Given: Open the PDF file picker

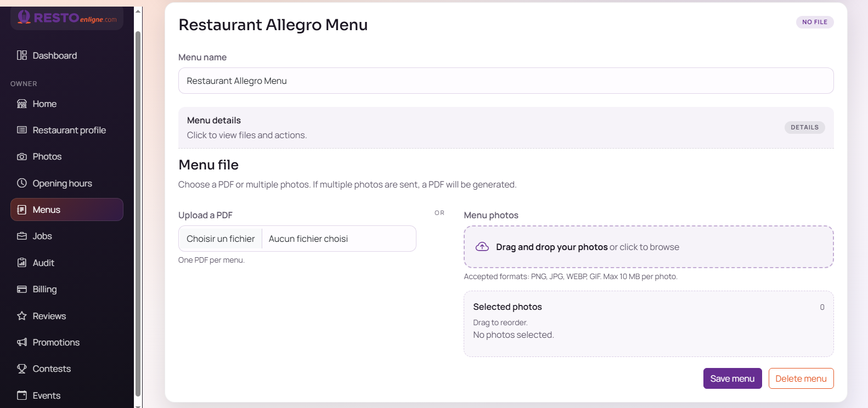Looking at the screenshot, I should tap(220, 239).
